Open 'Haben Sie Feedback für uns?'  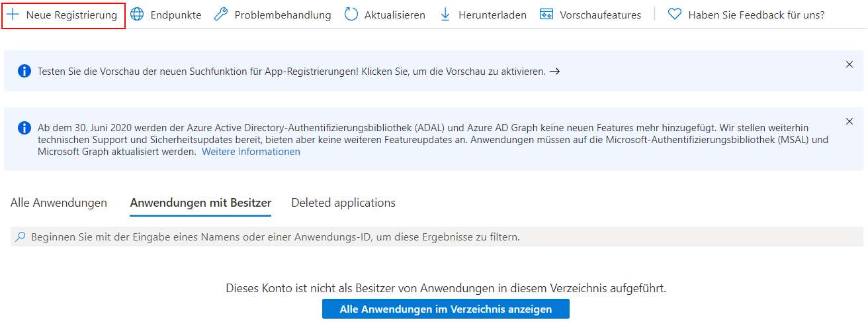tap(756, 15)
